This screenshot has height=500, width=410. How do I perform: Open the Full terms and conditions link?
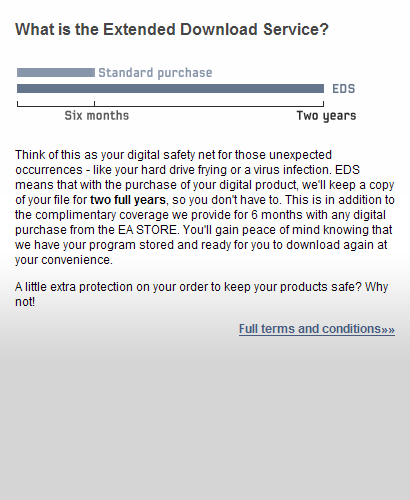[317, 329]
